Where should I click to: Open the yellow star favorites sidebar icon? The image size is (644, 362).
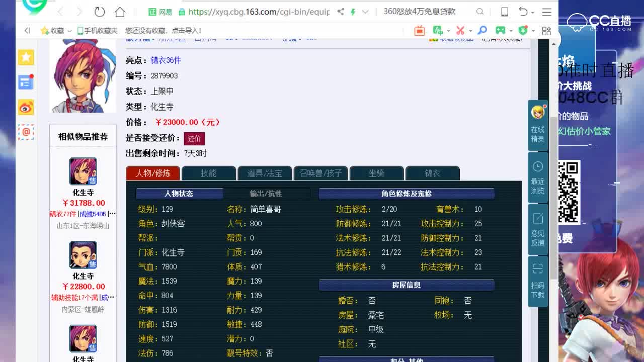coord(26,57)
